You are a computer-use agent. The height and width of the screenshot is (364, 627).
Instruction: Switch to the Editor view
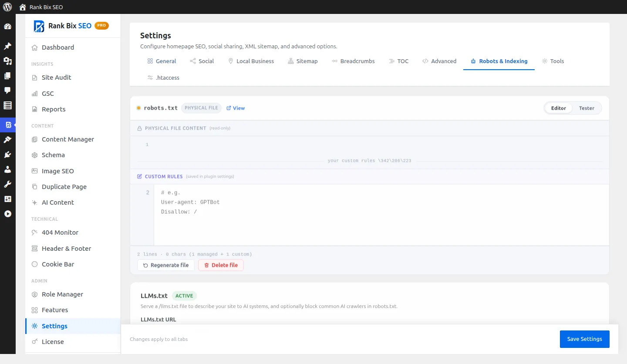tap(559, 108)
